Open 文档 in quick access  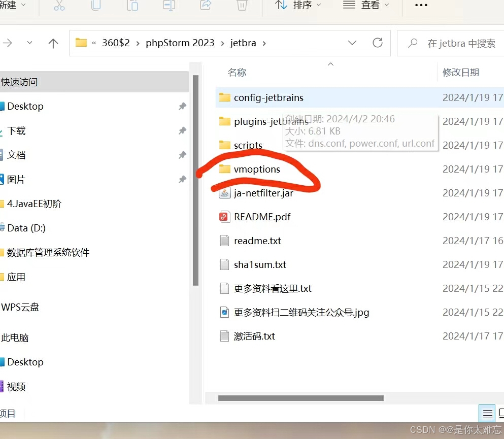pyautogui.click(x=16, y=155)
